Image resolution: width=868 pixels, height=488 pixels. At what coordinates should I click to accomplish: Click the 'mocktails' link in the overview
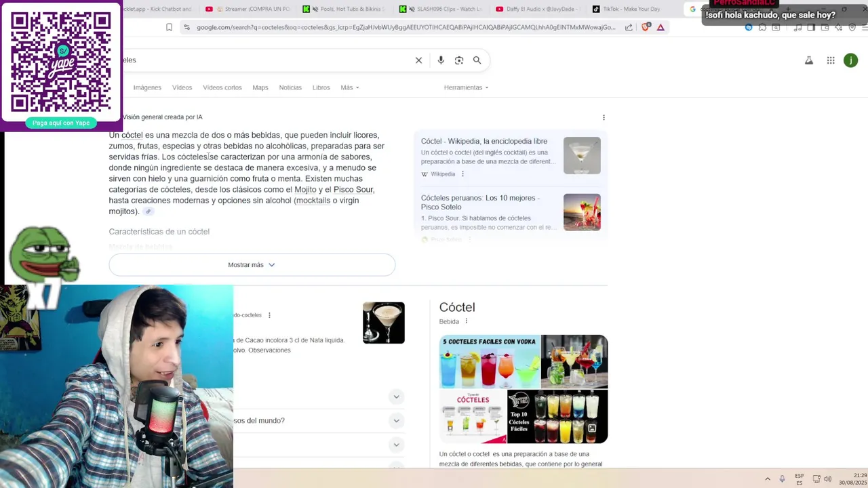pyautogui.click(x=313, y=201)
